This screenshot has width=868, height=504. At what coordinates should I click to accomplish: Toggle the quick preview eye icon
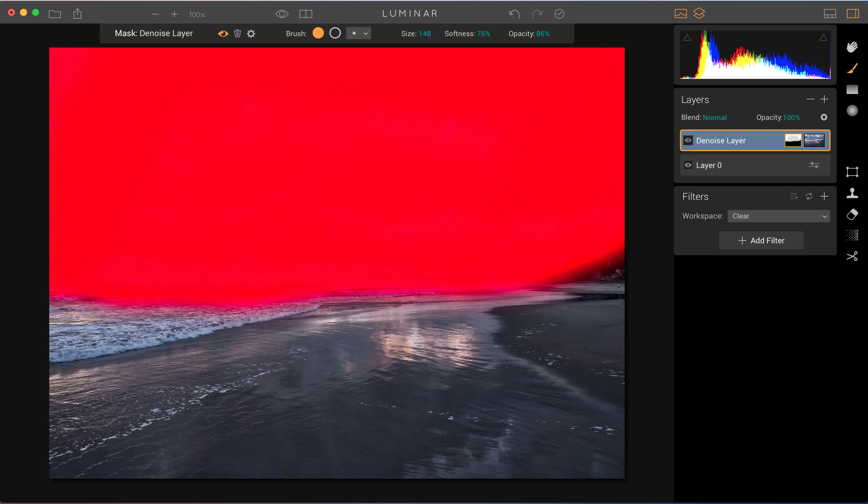(x=282, y=14)
